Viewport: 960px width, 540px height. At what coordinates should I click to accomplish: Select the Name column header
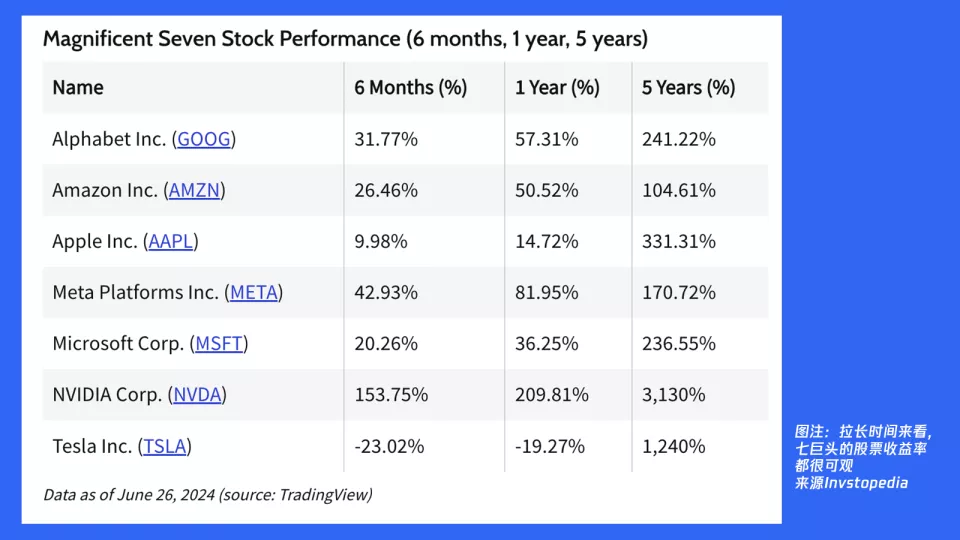[78, 88]
